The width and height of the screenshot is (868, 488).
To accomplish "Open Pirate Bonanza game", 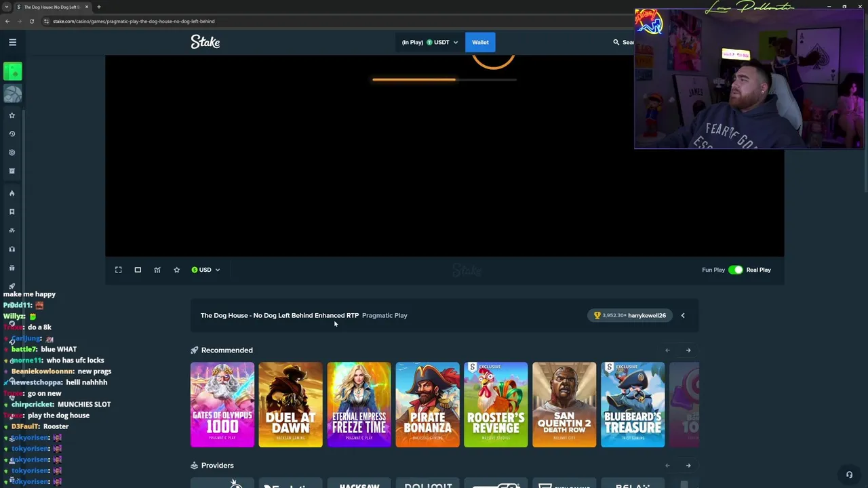I will pos(427,405).
